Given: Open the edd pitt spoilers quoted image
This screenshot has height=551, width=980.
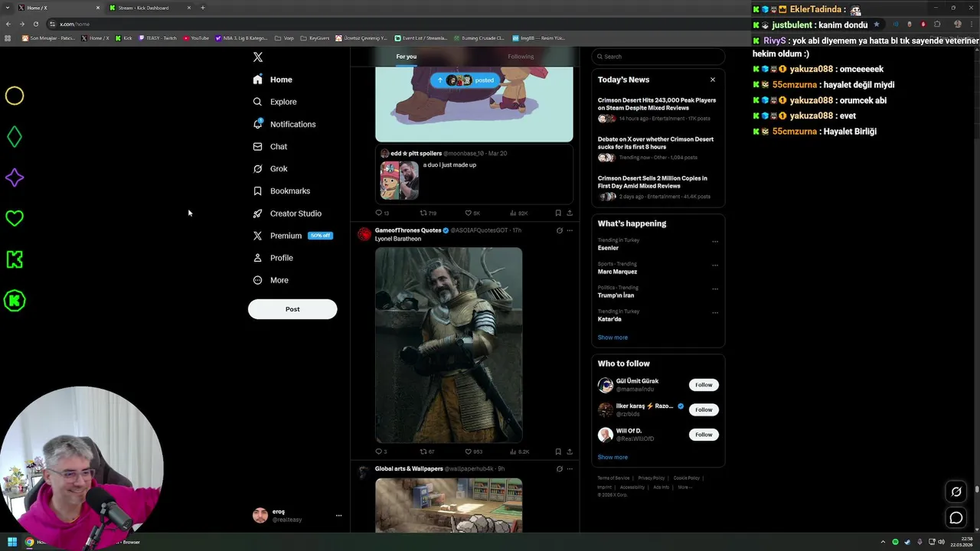Looking at the screenshot, I should coord(400,181).
